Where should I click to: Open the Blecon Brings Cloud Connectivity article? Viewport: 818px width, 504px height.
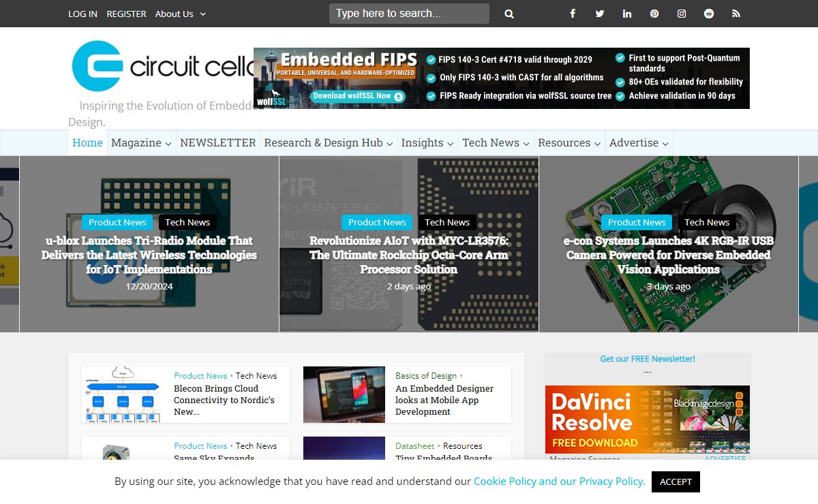coord(224,400)
